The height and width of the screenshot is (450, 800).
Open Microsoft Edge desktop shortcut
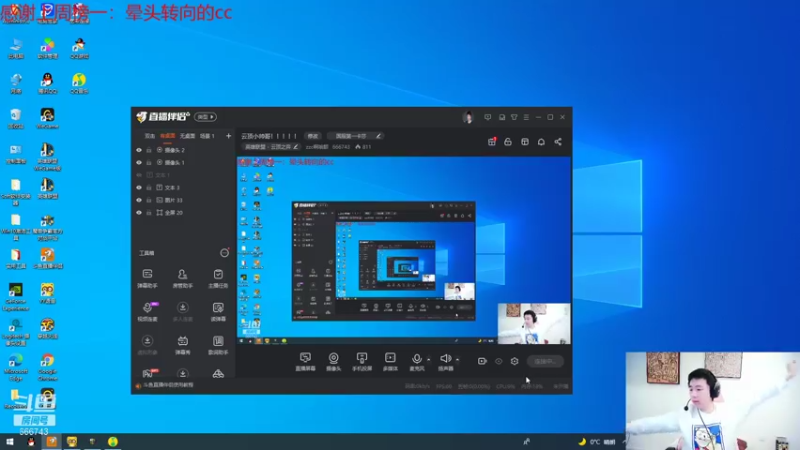[15, 367]
